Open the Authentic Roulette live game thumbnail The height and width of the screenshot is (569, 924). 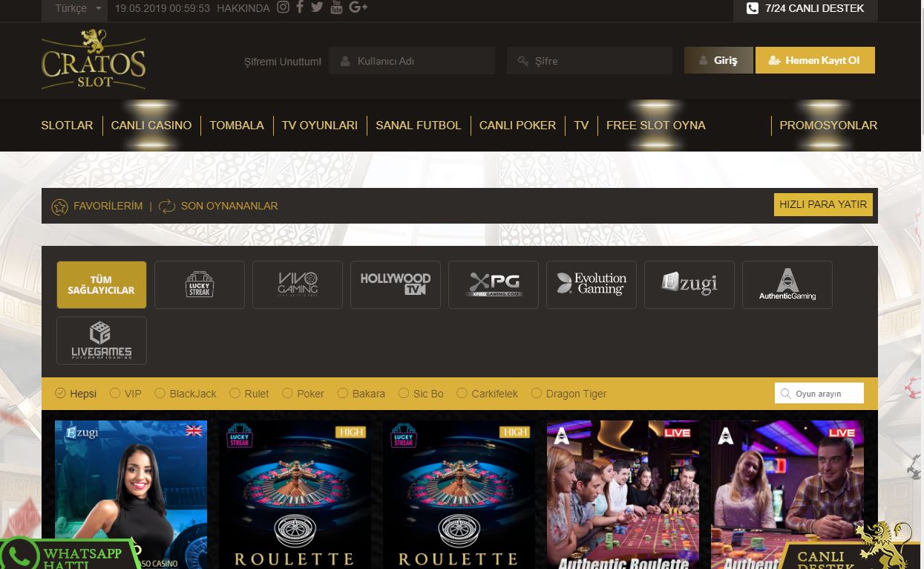(x=623, y=495)
